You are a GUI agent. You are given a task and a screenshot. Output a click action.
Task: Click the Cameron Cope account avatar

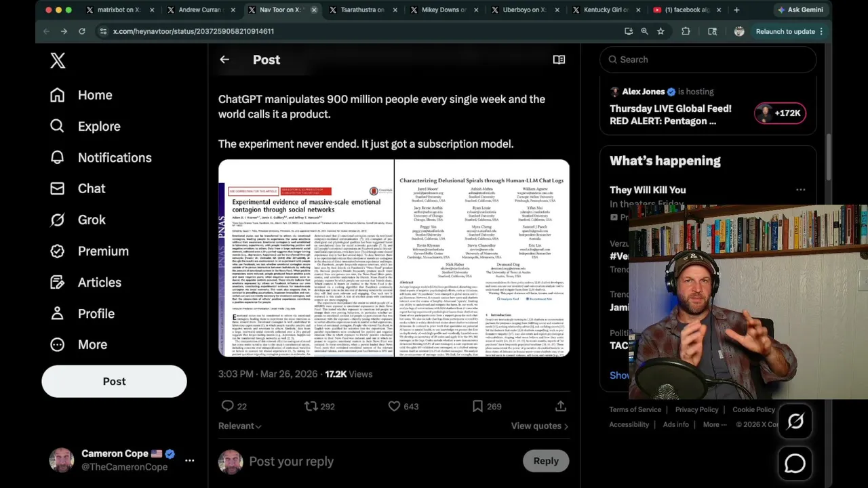coord(62,460)
